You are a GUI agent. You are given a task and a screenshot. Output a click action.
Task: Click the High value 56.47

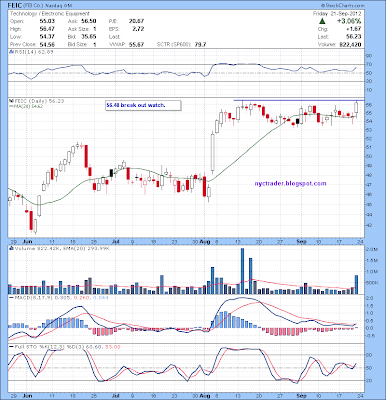coord(47,29)
